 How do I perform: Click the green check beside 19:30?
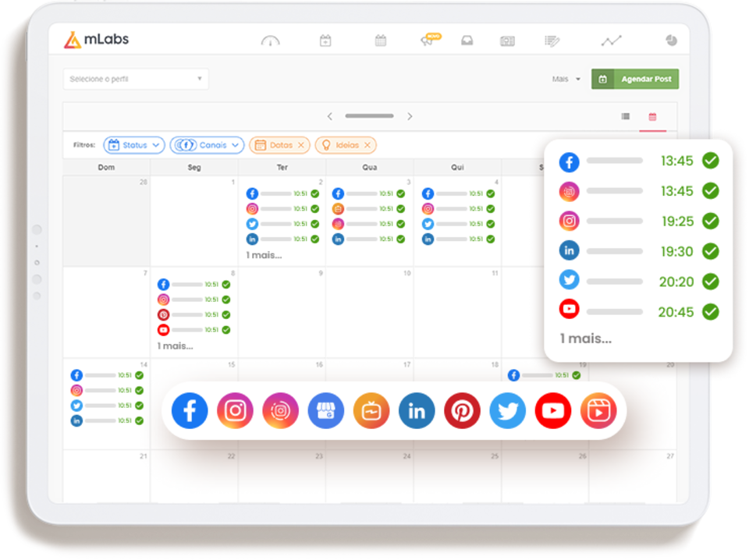711,251
